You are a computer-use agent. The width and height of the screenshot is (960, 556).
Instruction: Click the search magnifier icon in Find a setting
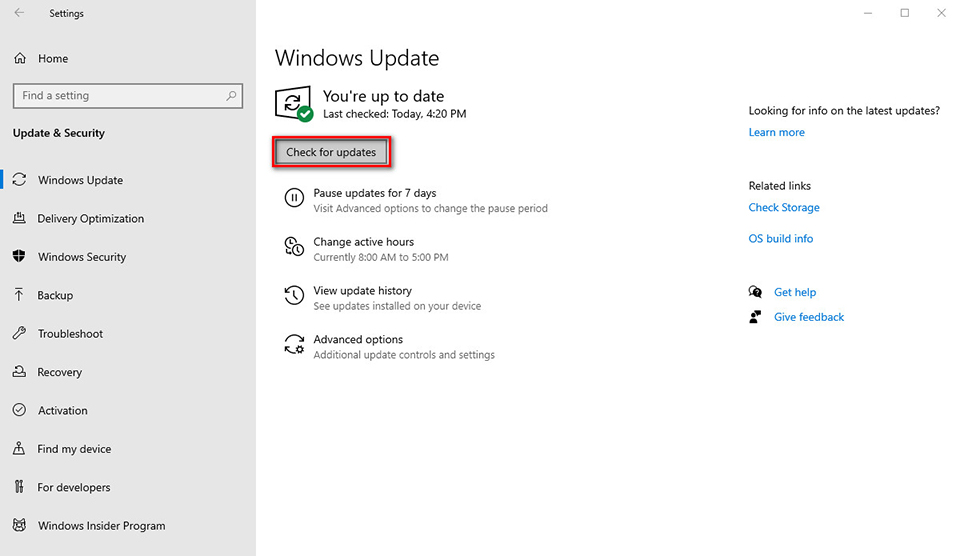click(x=231, y=96)
